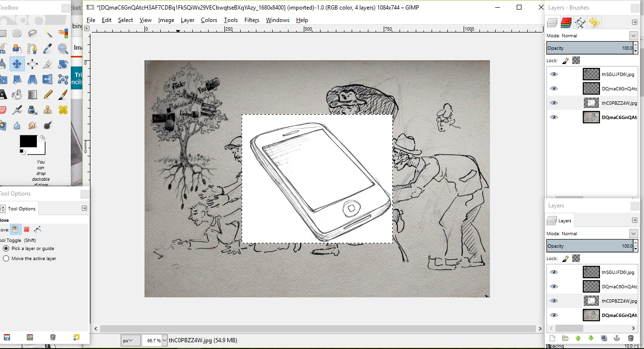
Task: Switch move mode to selection icon
Action: click(26, 229)
